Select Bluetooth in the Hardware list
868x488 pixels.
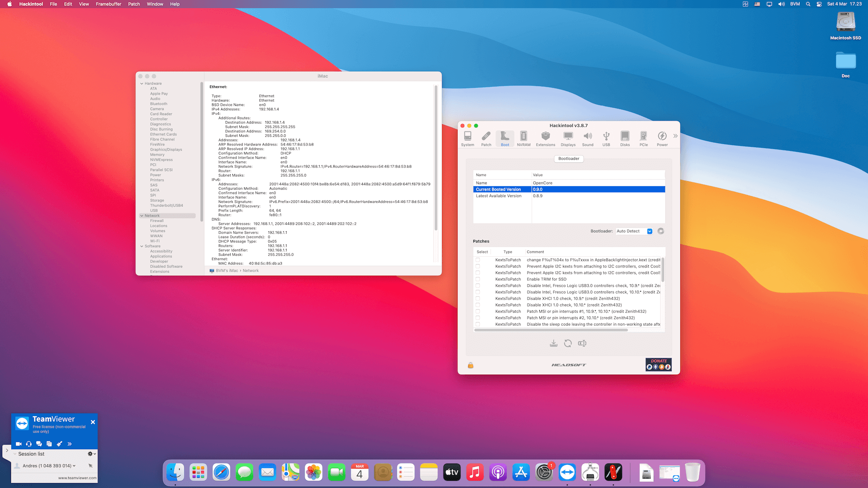[x=159, y=104]
